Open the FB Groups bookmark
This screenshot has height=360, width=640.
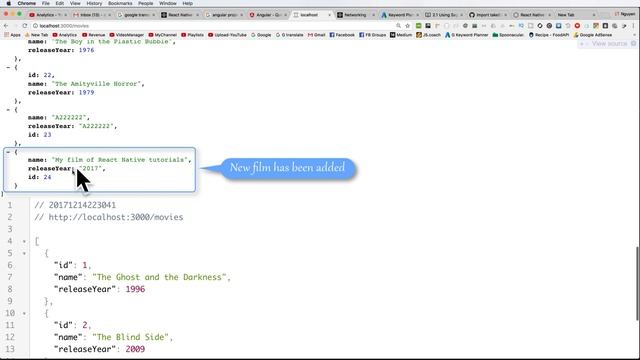click(372, 35)
